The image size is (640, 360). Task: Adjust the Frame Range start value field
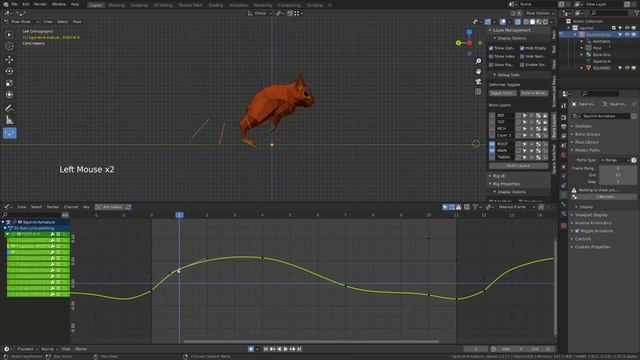618,168
